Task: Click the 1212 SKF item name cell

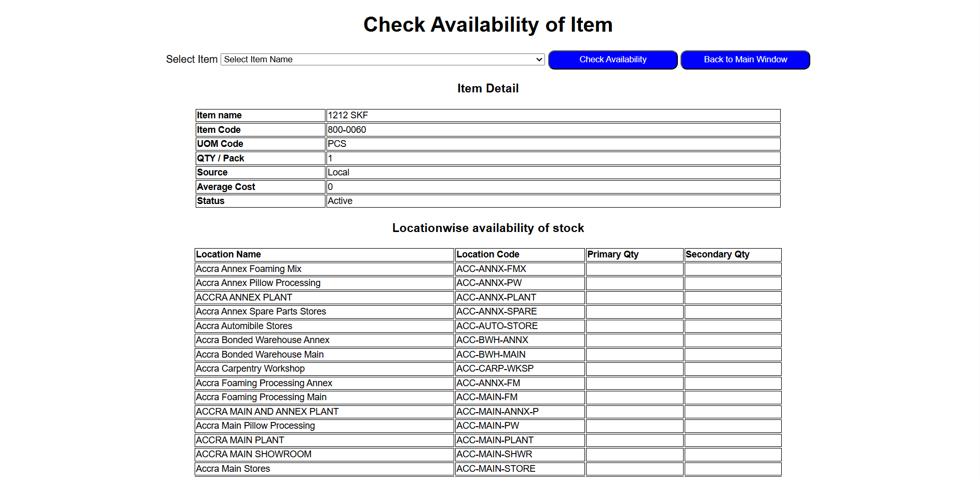Action: click(553, 115)
